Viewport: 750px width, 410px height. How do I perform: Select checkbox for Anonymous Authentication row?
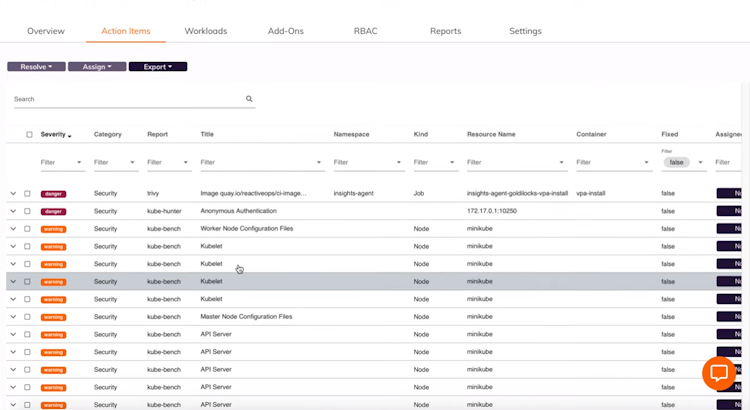click(27, 211)
